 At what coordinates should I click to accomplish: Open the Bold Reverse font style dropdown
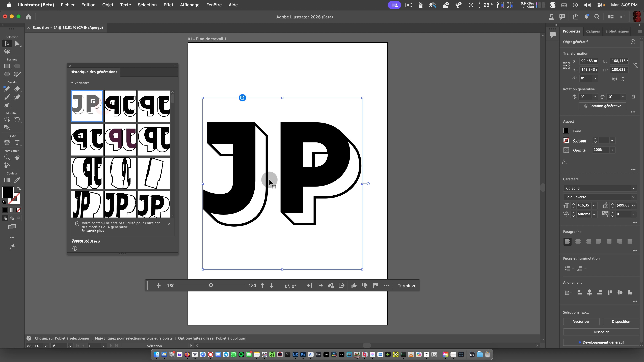[633, 197]
